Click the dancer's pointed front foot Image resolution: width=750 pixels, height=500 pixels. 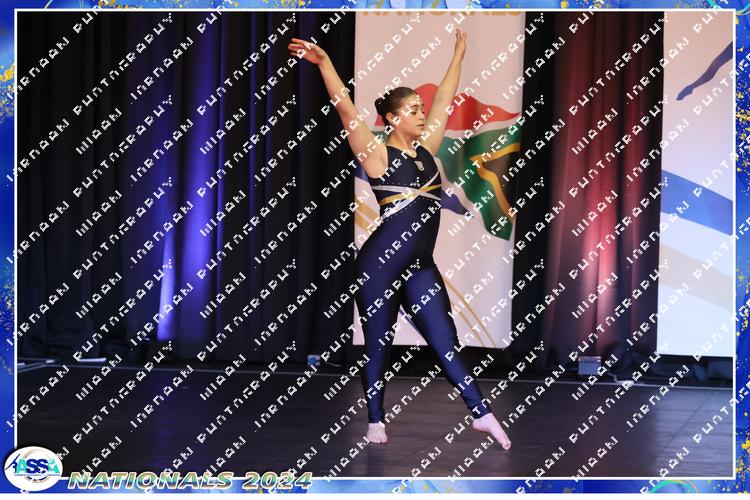pos(493,430)
